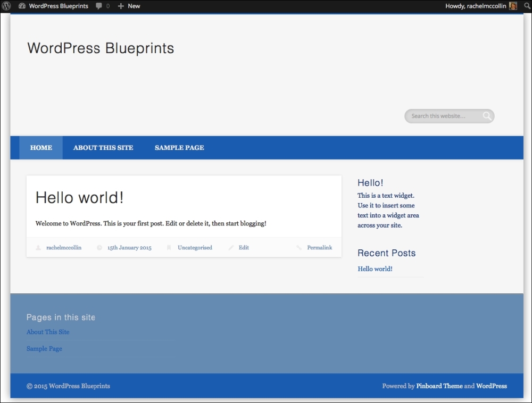Screen dimensions: 532x403
Task: Click the rachelmccollin avatar in admin bar
Action: (513, 6)
